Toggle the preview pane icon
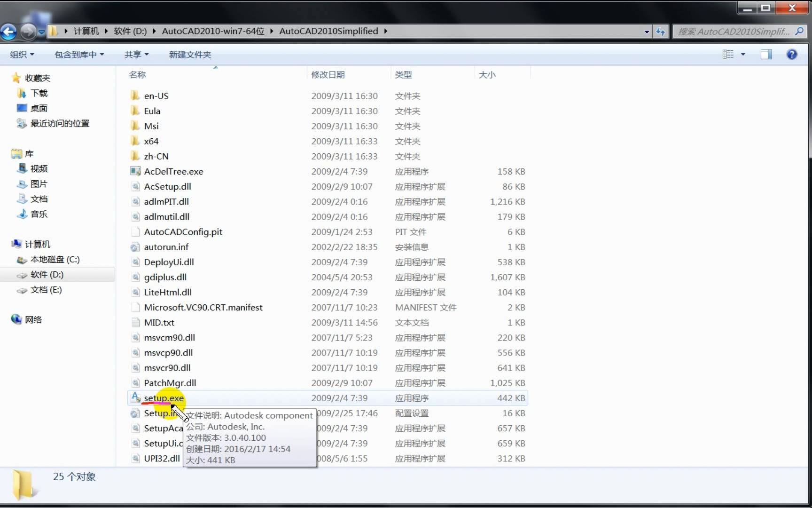The height and width of the screenshot is (508, 812). 766,55
